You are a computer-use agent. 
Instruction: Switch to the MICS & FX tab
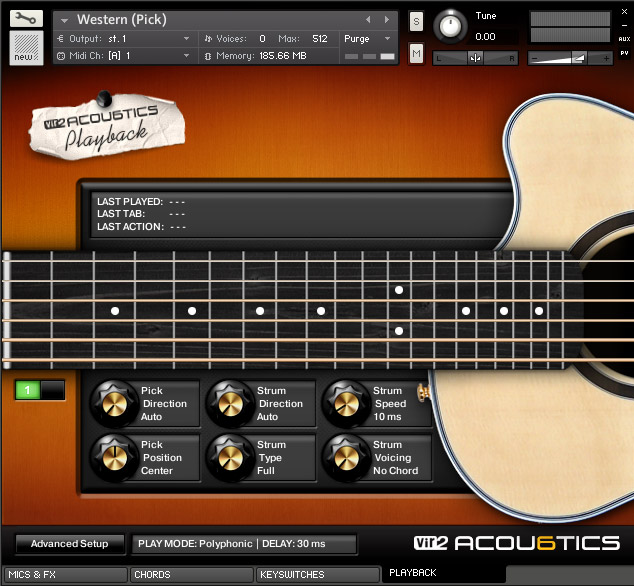64,575
